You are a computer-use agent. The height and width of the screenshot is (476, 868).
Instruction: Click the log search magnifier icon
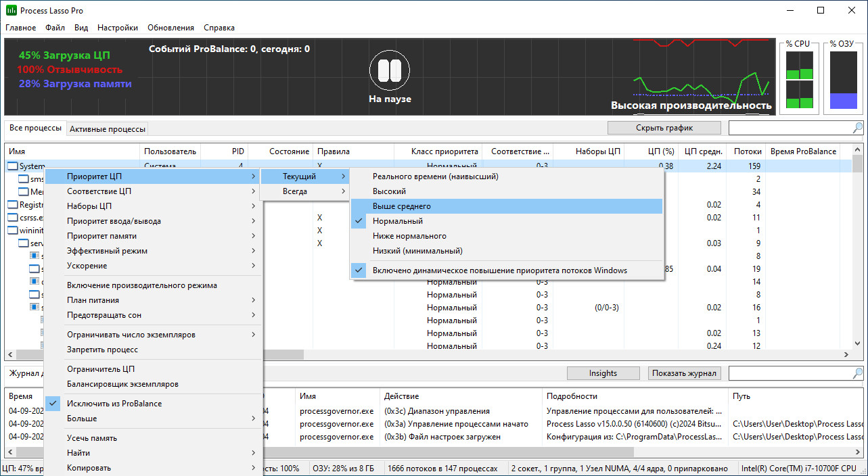click(x=858, y=373)
